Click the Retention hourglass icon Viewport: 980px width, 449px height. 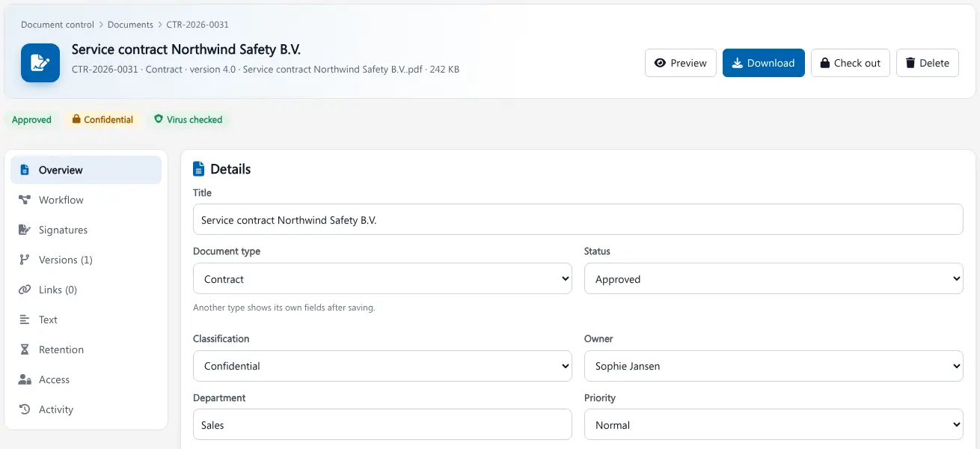[25, 349]
